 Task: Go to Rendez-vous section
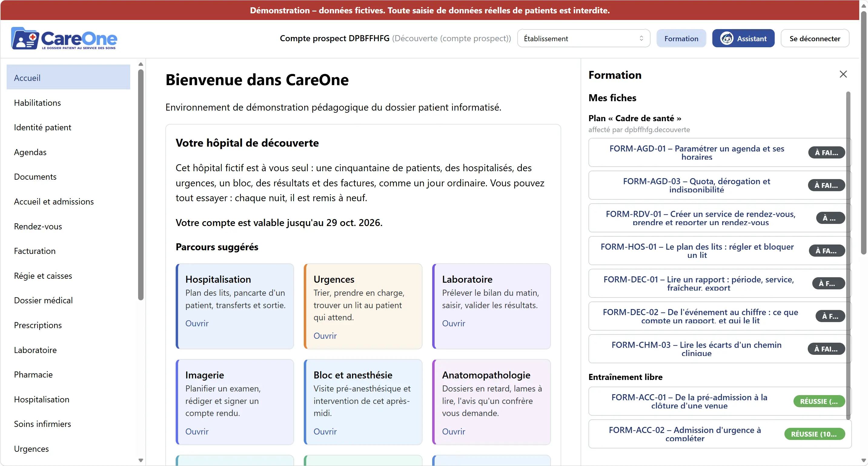point(68,226)
